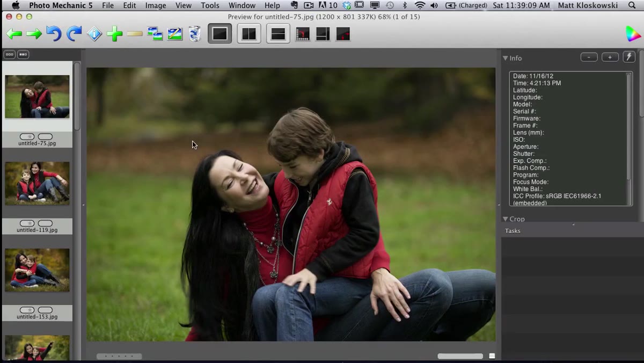
Task: Click filmstrip layout icon with bottom strip
Action: click(303, 34)
